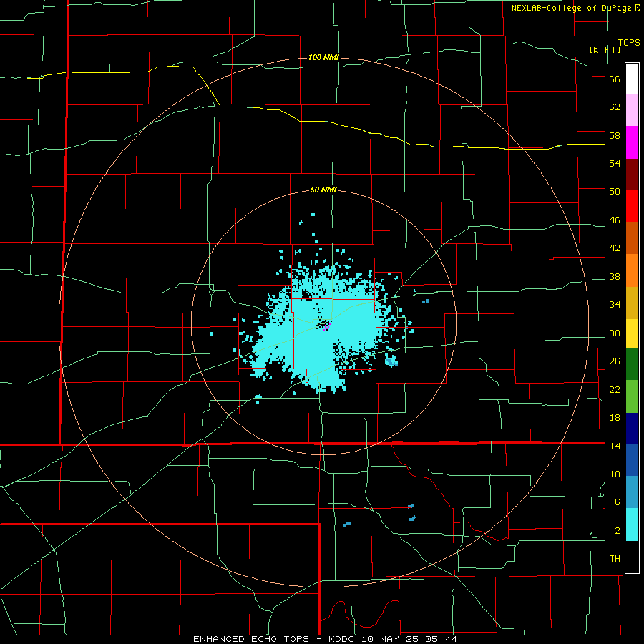Click the gold legend swatch
The height and width of the screenshot is (644, 644).
tap(632, 303)
